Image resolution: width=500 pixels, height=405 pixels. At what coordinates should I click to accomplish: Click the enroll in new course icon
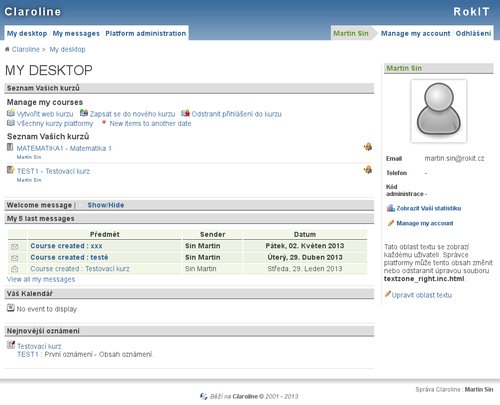[84, 113]
